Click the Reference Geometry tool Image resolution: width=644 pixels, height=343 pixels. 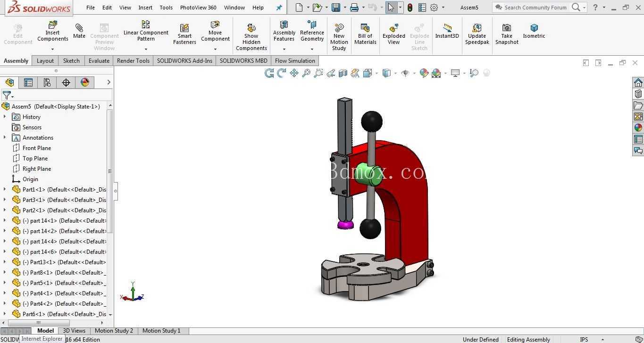click(312, 31)
